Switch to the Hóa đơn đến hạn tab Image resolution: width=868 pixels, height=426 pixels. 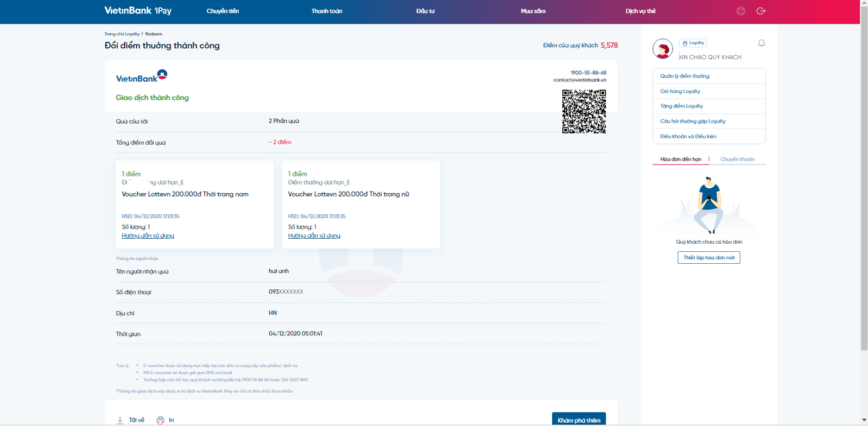(681, 159)
